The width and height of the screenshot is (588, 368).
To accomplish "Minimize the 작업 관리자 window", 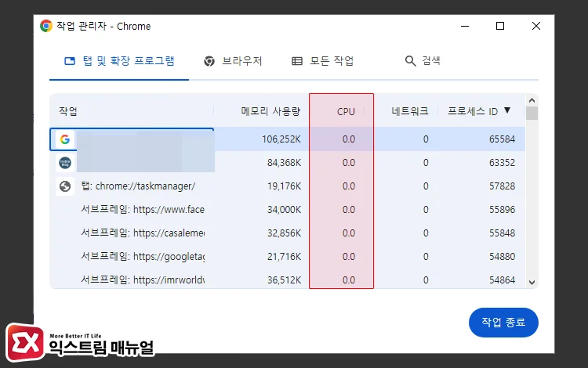I will 465,26.
